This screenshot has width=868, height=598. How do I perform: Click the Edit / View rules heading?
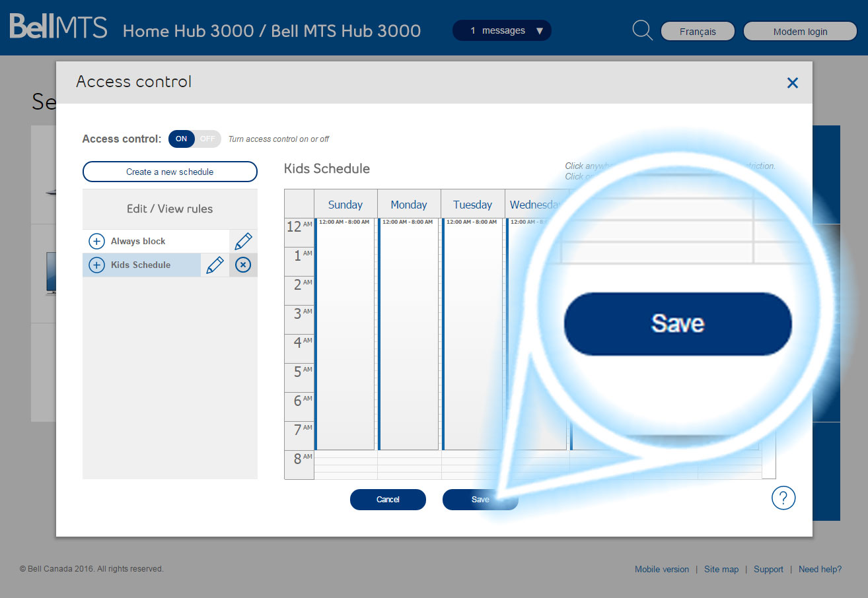pyautogui.click(x=170, y=209)
